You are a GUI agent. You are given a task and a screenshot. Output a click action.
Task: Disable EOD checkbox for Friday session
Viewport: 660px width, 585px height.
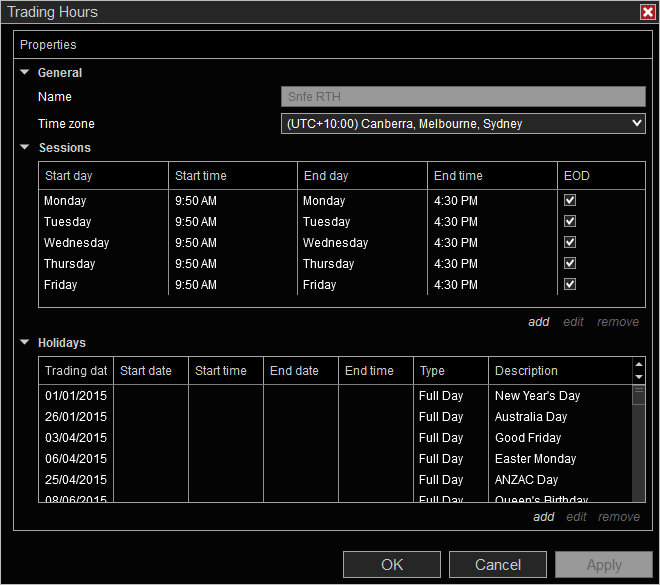tap(570, 285)
